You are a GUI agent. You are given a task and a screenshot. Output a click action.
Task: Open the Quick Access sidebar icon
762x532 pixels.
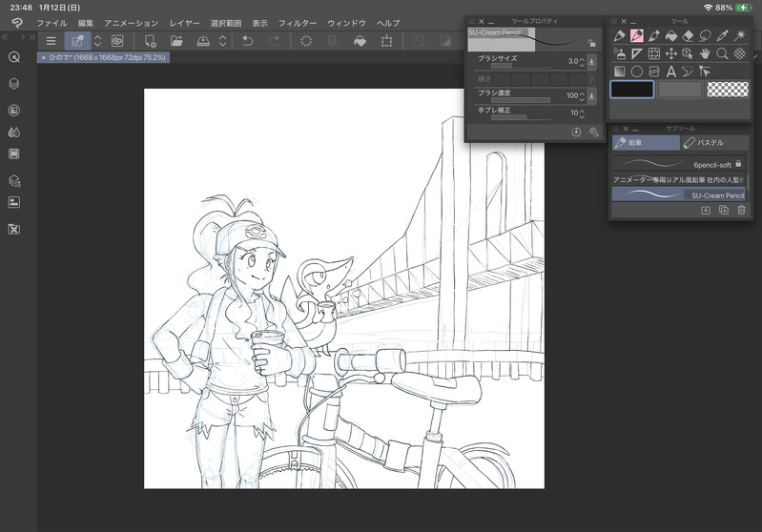14,57
